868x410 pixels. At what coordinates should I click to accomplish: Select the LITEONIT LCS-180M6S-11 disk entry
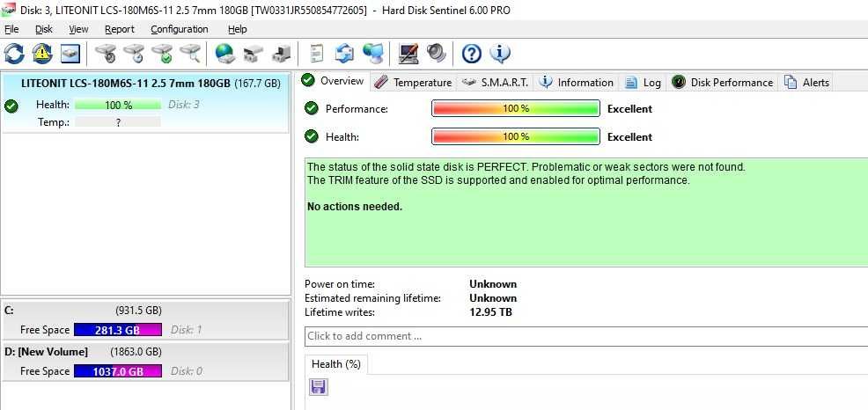[x=145, y=103]
